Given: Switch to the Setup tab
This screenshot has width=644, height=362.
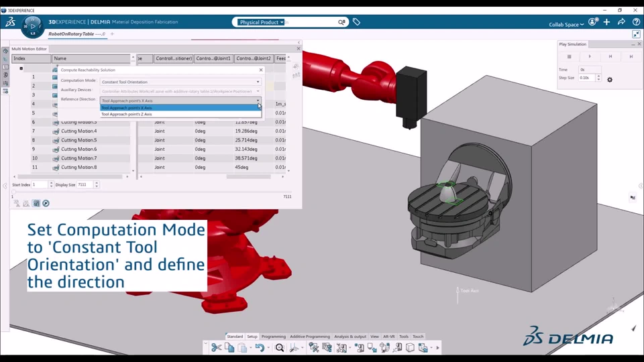Looking at the screenshot, I should (x=252, y=337).
